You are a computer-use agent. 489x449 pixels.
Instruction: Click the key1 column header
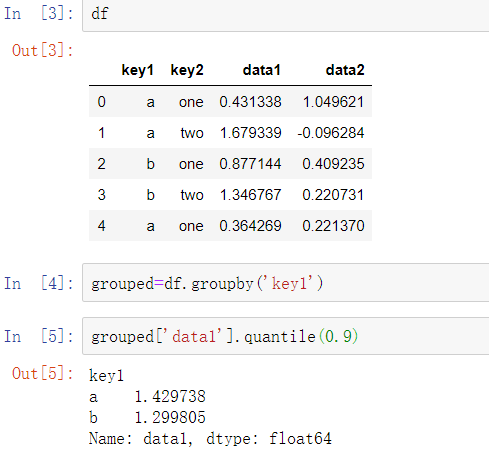point(137,70)
